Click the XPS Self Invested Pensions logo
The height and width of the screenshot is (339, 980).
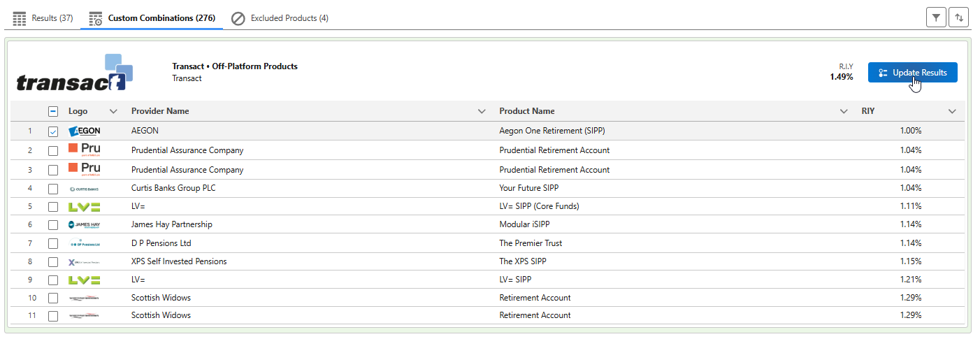click(x=85, y=262)
